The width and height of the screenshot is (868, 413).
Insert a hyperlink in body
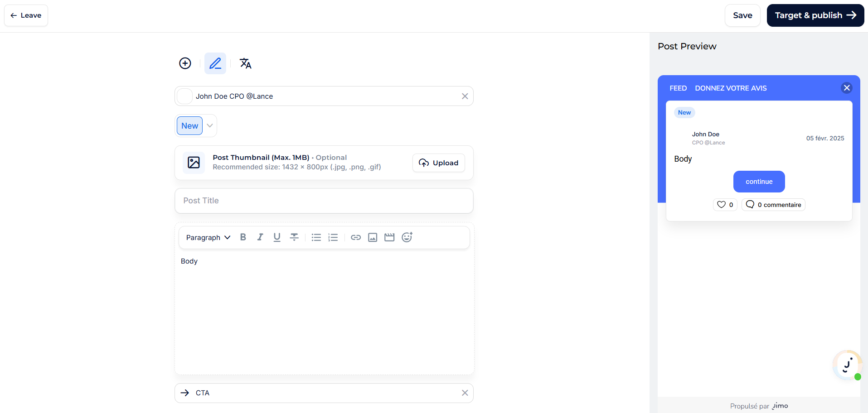pos(356,237)
